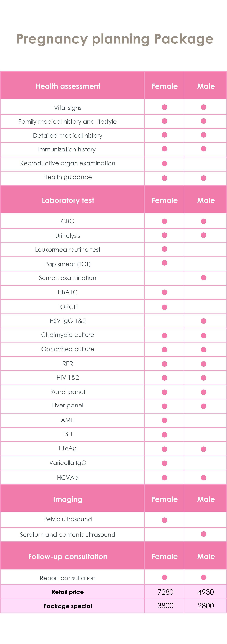Click the Male dot for Semen examination
Screen dimensions: 227x644
(x=204, y=278)
